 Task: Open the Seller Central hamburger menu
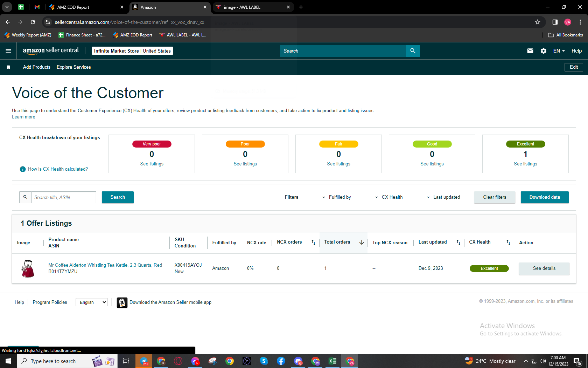click(8, 51)
